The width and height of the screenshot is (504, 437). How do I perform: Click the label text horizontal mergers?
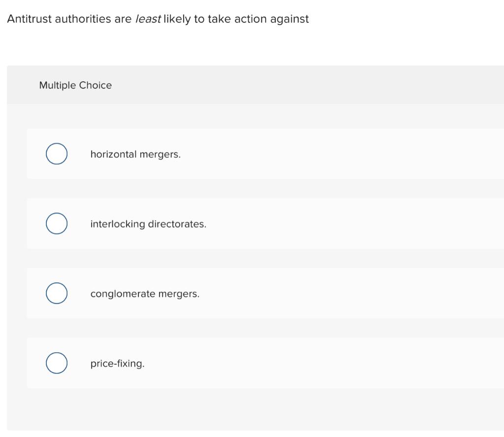(135, 154)
